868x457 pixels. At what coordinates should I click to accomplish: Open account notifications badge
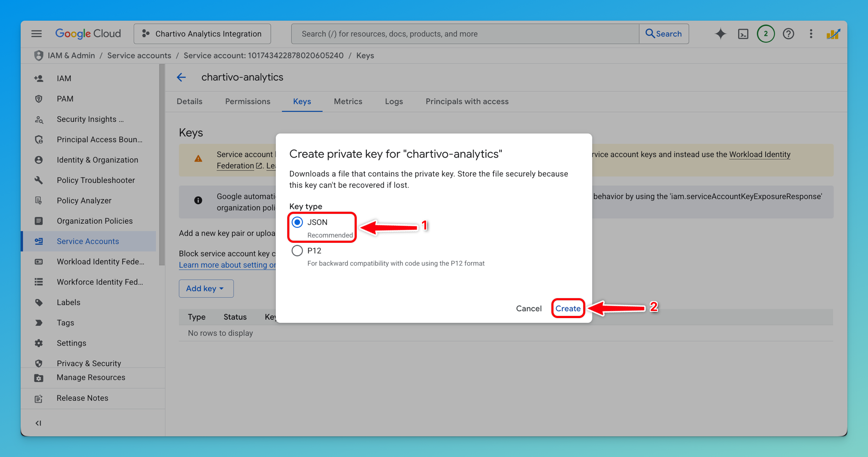(x=765, y=33)
